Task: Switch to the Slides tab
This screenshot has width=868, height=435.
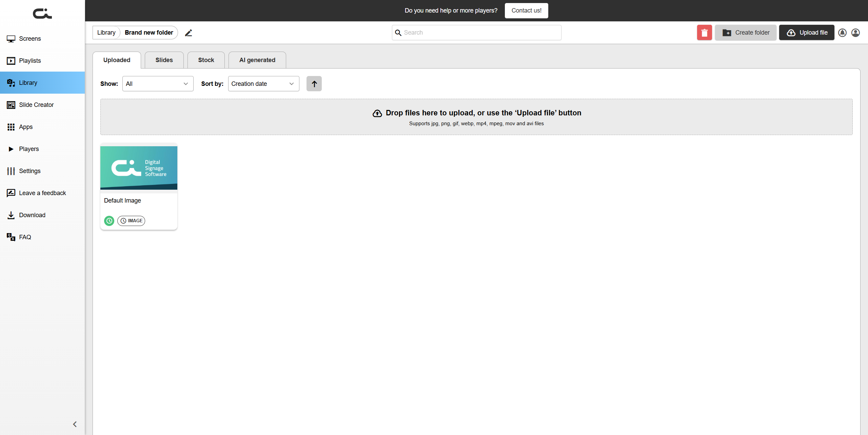Action: pos(164,60)
